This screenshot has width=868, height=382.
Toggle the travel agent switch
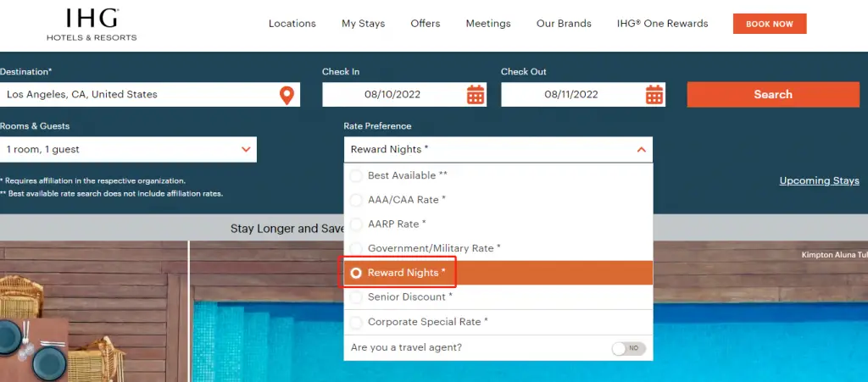point(628,348)
